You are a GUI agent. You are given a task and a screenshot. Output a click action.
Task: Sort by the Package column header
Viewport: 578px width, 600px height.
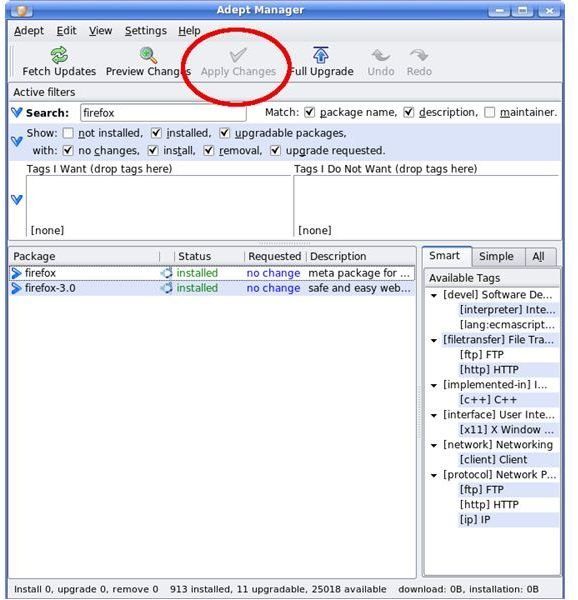tap(84, 256)
